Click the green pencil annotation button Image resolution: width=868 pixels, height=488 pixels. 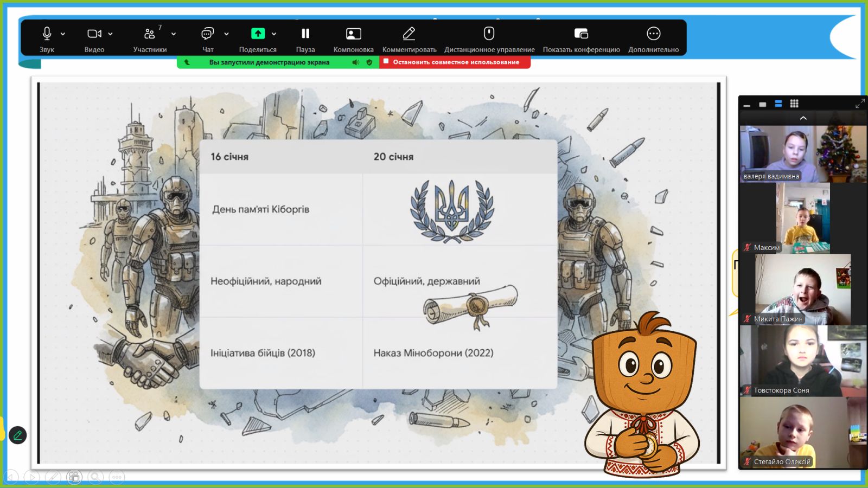click(x=17, y=435)
